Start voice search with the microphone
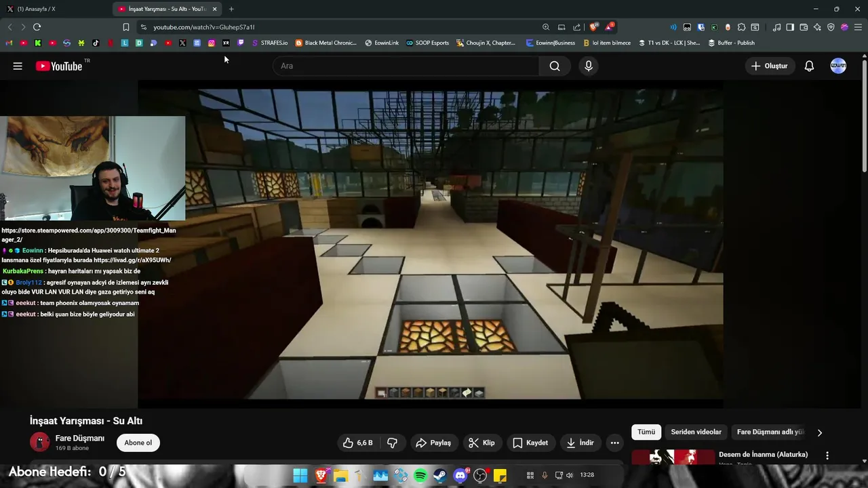This screenshot has height=488, width=868. 589,66
